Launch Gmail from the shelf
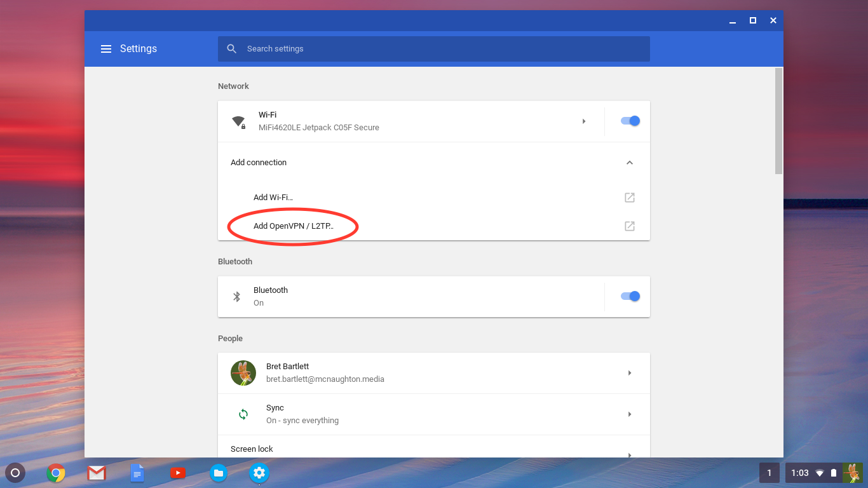The height and width of the screenshot is (488, 868). [x=97, y=473]
